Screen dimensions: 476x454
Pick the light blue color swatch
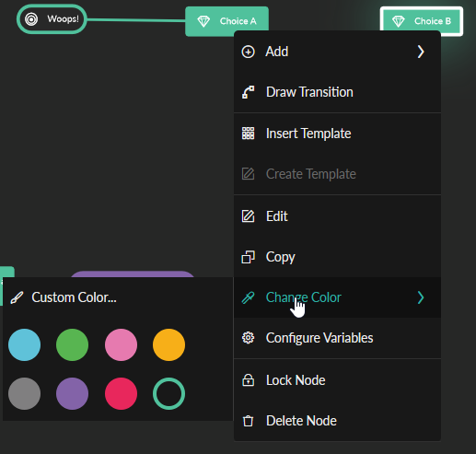click(24, 344)
